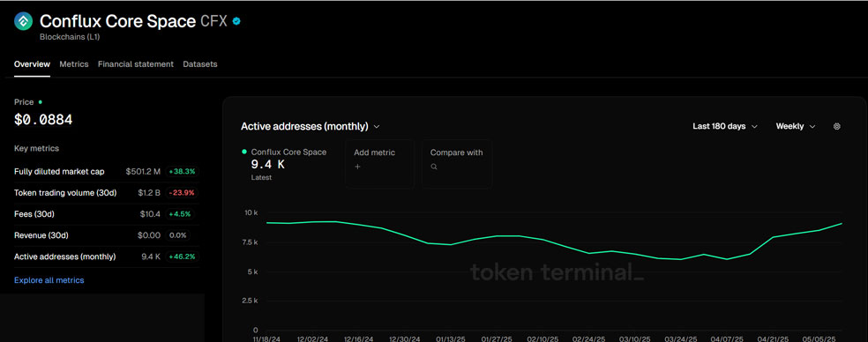Click the Add metric button
The width and height of the screenshot is (868, 342).
tap(379, 164)
